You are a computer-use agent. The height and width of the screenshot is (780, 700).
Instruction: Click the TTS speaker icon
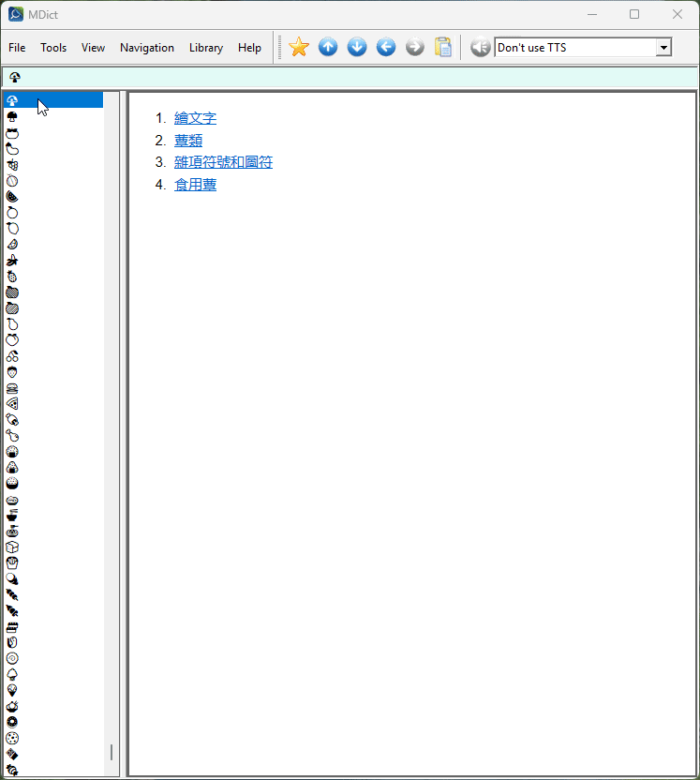point(480,47)
